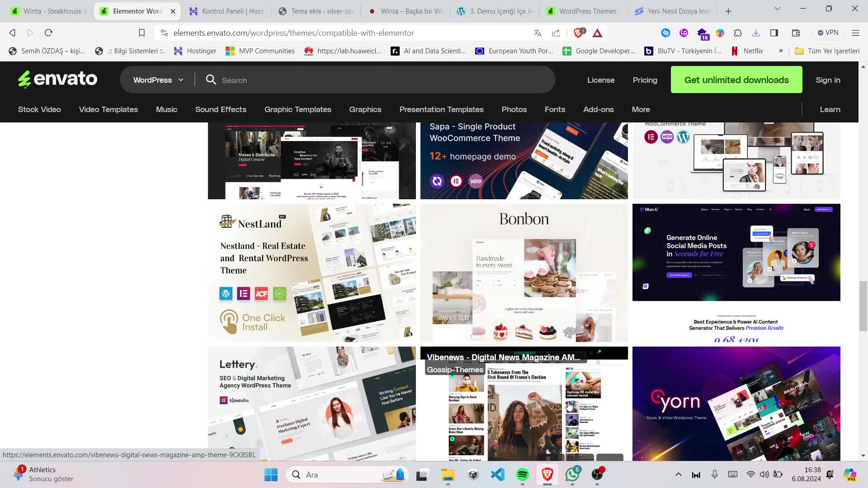Switch to Winta - Steakhouse tab
The width and height of the screenshot is (868, 488).
coord(47,11)
